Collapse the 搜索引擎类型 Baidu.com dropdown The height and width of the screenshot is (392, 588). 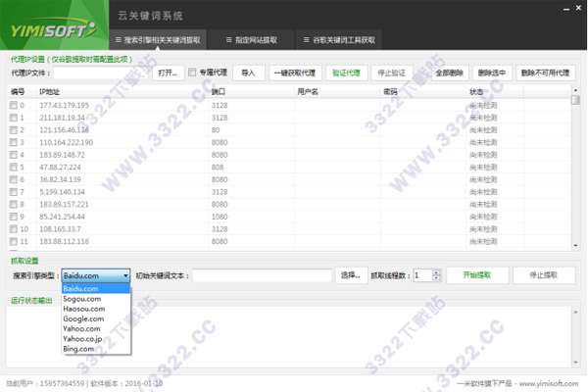(x=125, y=275)
